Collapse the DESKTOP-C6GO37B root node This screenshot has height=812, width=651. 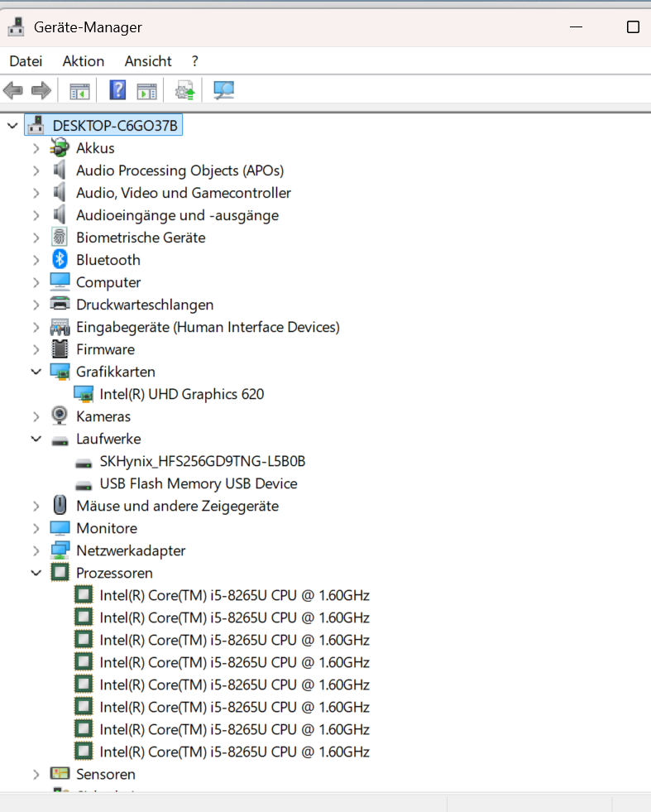coord(12,125)
